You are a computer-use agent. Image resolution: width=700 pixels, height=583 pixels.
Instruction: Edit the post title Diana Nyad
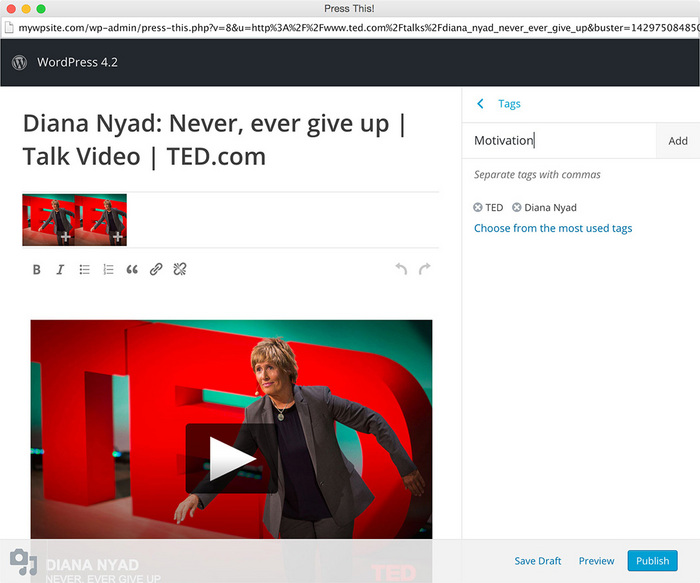(x=214, y=140)
